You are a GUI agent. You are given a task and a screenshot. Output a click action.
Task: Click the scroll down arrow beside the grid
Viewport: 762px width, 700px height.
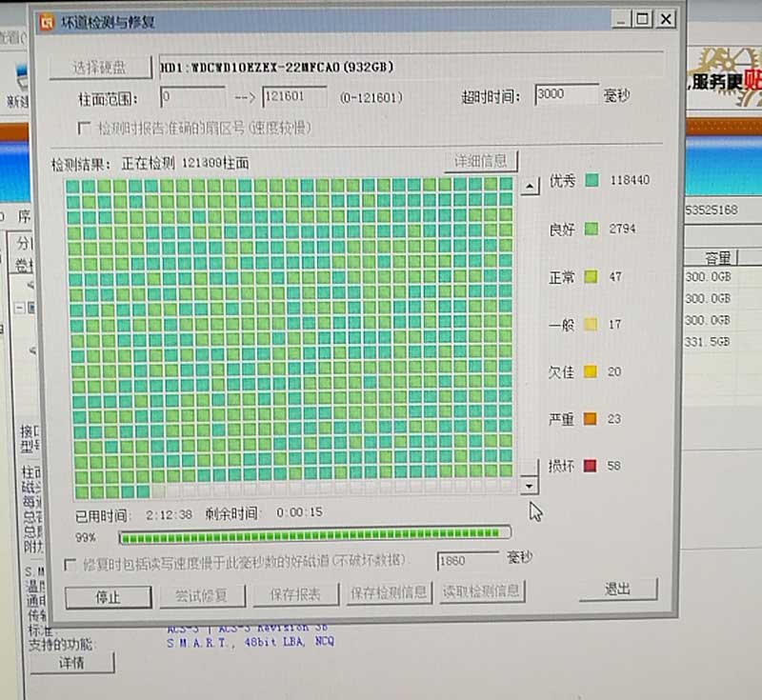pyautogui.click(x=530, y=487)
